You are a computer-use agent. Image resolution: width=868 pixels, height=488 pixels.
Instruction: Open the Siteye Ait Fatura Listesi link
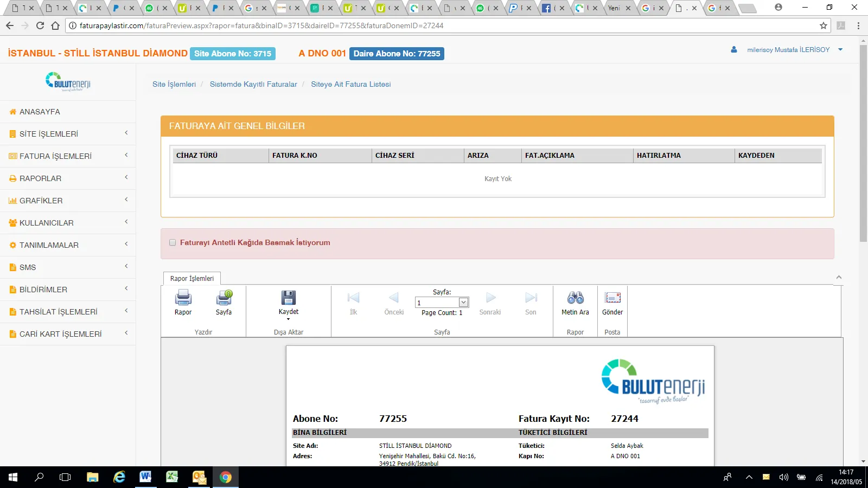coord(350,85)
